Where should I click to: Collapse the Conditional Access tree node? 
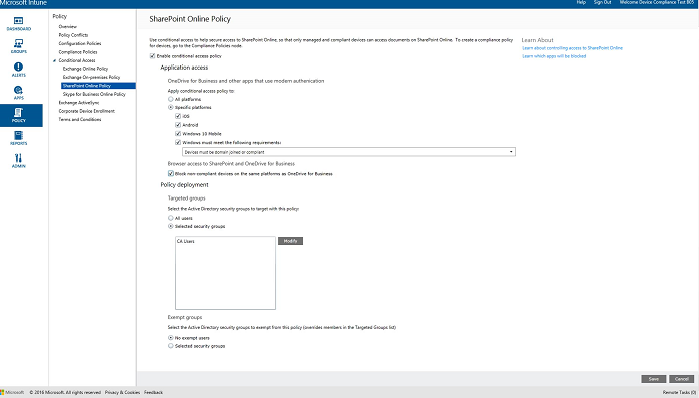point(54,60)
